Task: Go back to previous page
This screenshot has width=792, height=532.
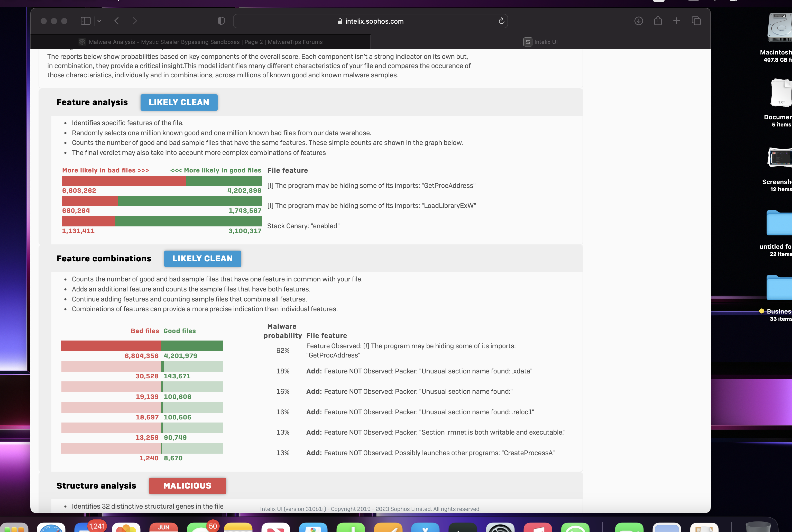Action: pos(117,21)
